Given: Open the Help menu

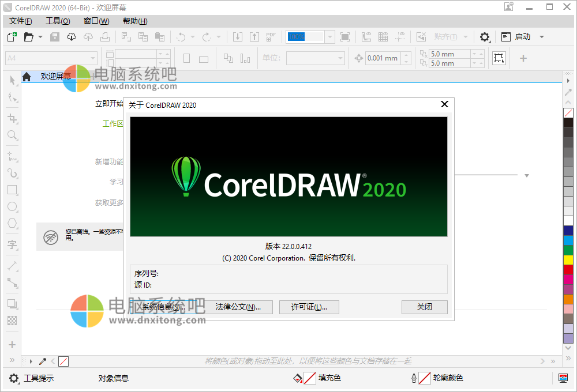Looking at the screenshot, I should [x=135, y=21].
